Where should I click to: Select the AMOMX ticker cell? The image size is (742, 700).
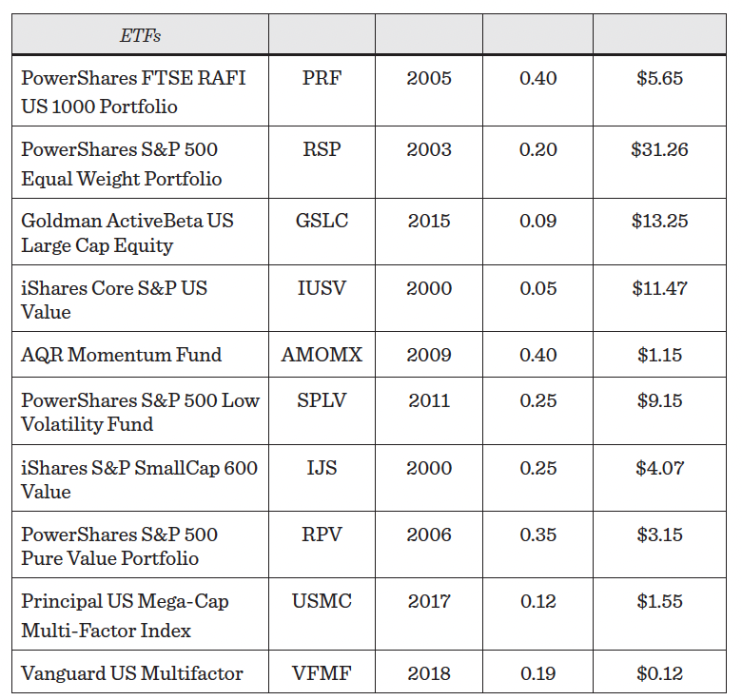pos(322,355)
